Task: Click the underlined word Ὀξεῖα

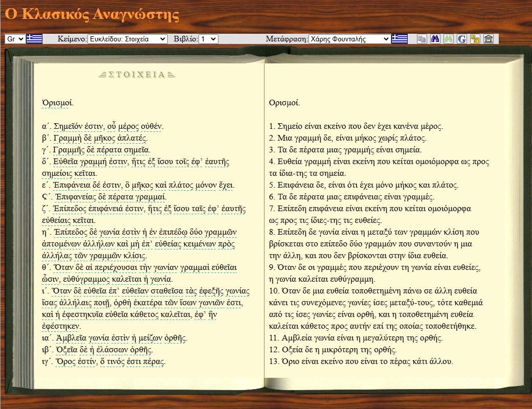Action: pyautogui.click(x=68, y=350)
